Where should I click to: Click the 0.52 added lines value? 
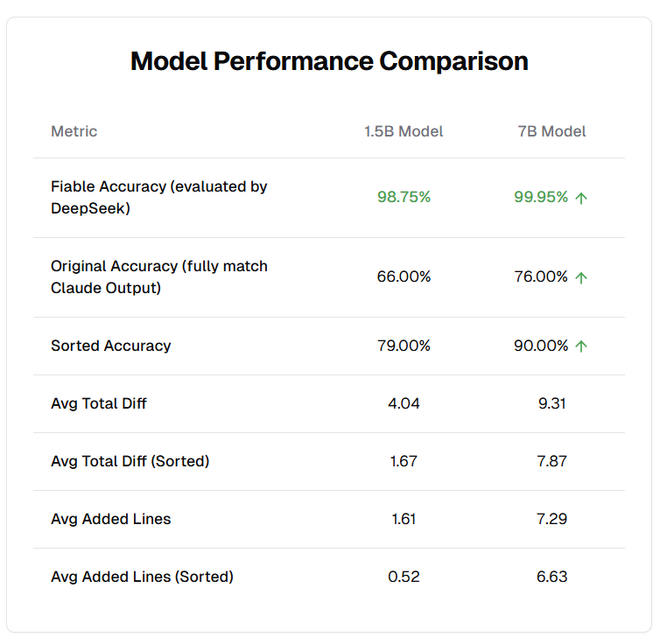(404, 577)
